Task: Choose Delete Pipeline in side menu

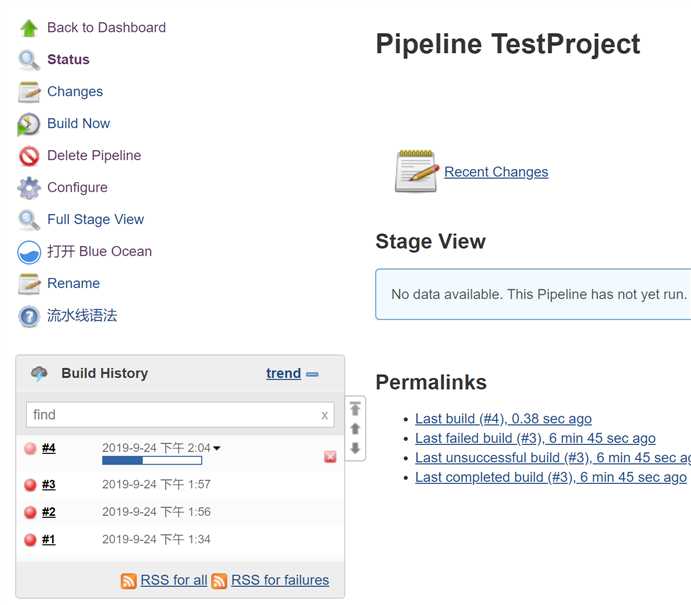Action: click(x=94, y=155)
